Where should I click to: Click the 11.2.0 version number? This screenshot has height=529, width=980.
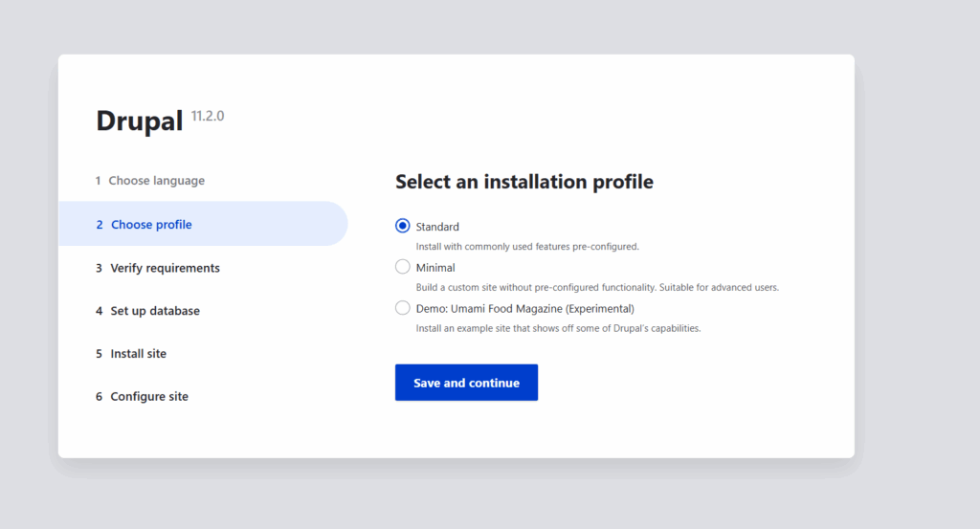208,116
